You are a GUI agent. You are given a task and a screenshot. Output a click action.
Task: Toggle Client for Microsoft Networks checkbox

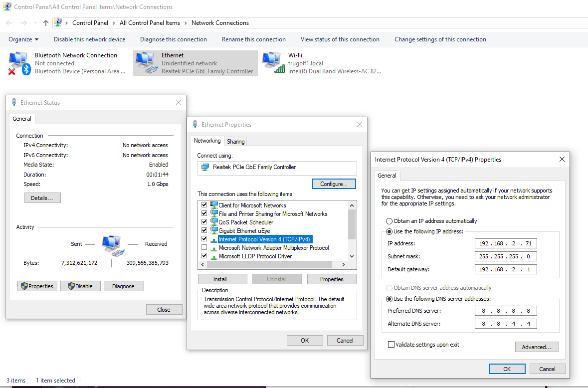204,205
